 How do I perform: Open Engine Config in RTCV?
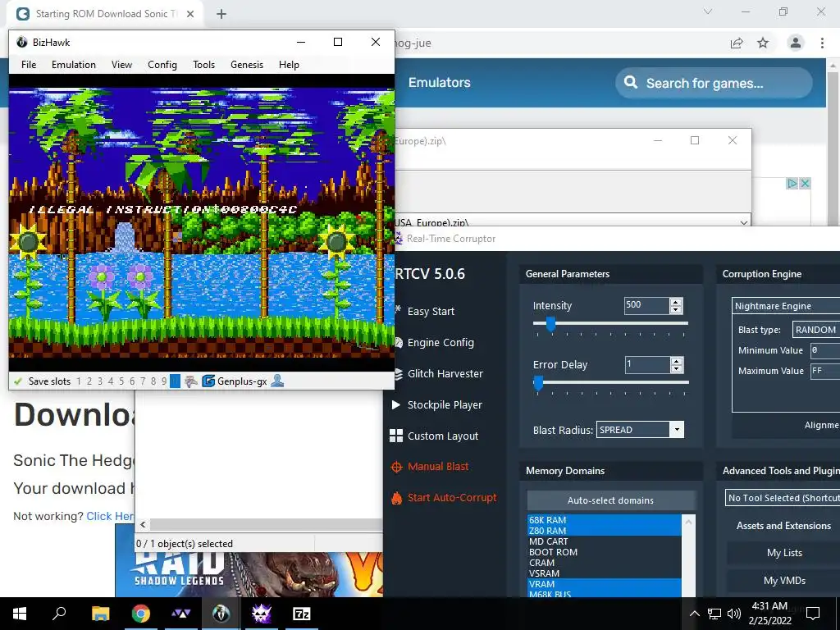click(x=441, y=342)
